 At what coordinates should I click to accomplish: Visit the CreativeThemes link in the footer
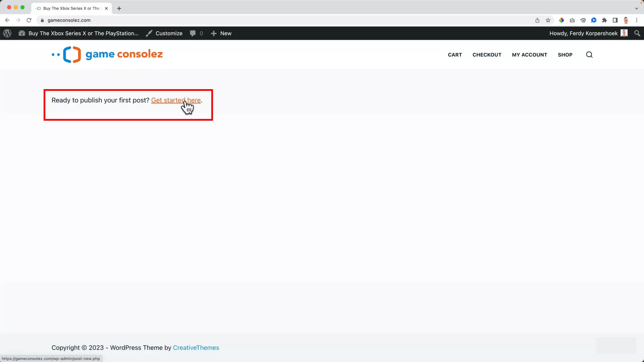[x=196, y=348]
